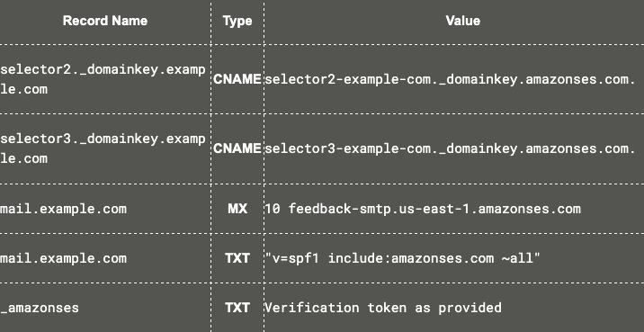Click the CNAME type in selector3 row
644x332 pixels.
pyautogui.click(x=237, y=148)
